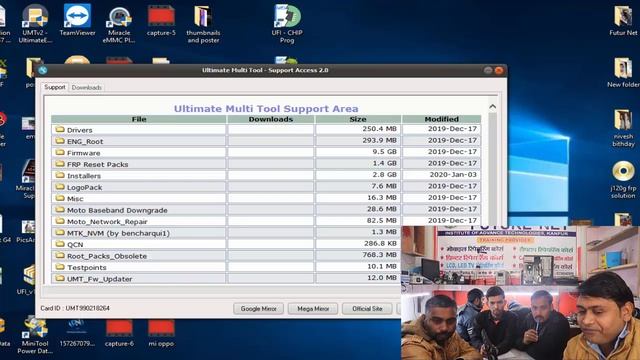Open UMTv2 UltimateE desktop shortcut
Screen dimensions: 640x360
coord(35,24)
